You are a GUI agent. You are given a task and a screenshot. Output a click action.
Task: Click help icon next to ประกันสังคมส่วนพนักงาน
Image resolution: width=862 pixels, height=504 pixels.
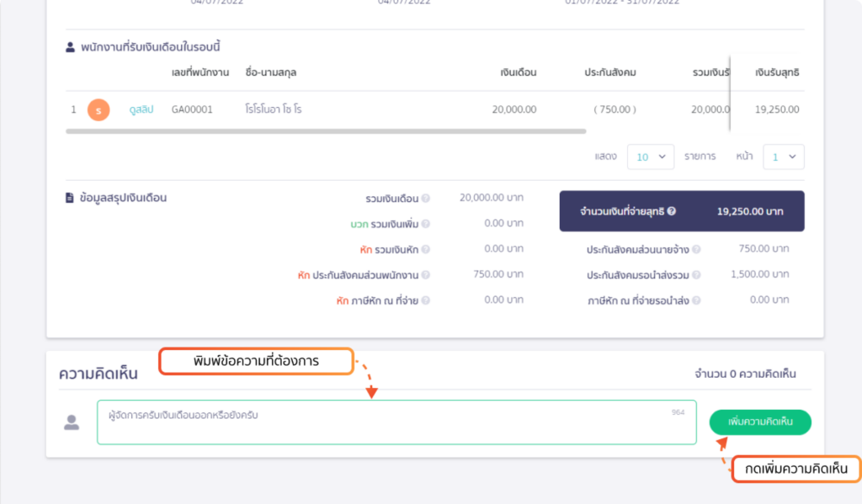click(426, 275)
